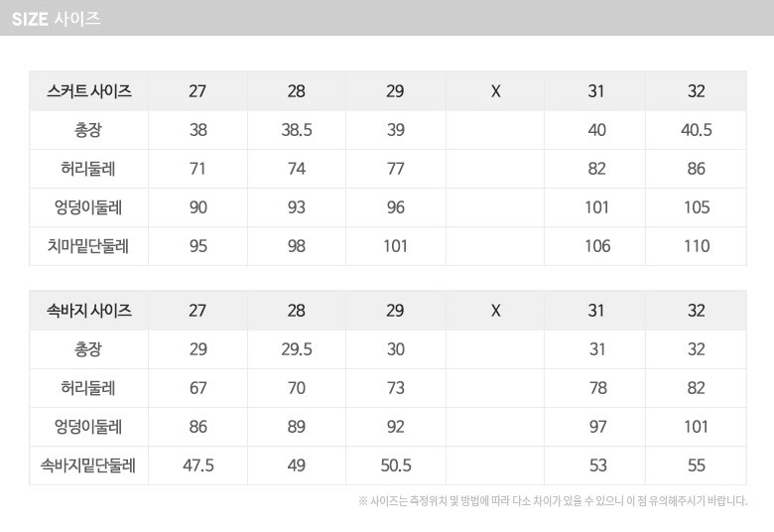Select the 스커트 사이즈 header cell
The image size is (774, 532).
[89, 91]
